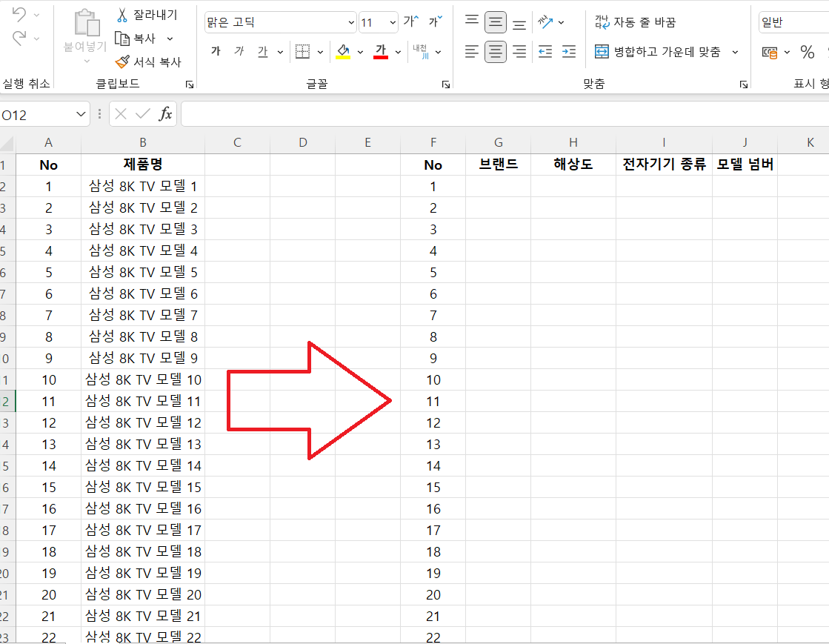829x644 pixels.
Task: Click formula cancel X icon
Action: (121, 113)
